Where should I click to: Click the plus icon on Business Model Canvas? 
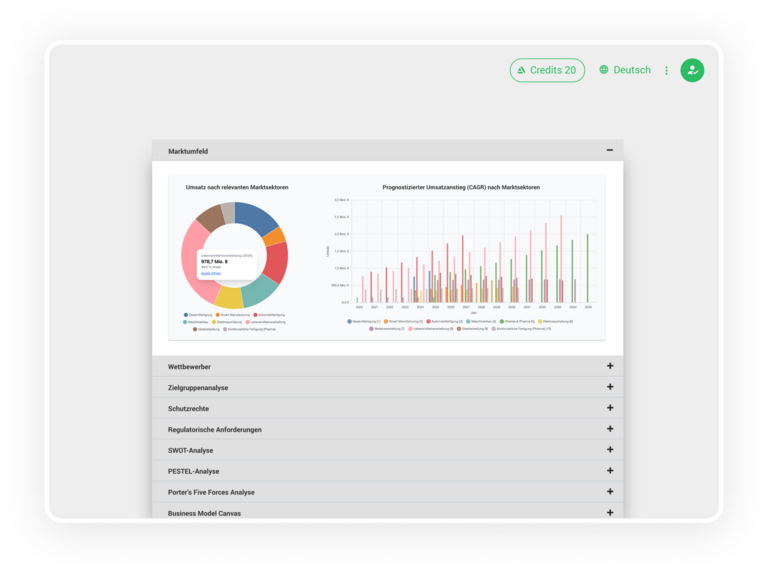pos(610,513)
